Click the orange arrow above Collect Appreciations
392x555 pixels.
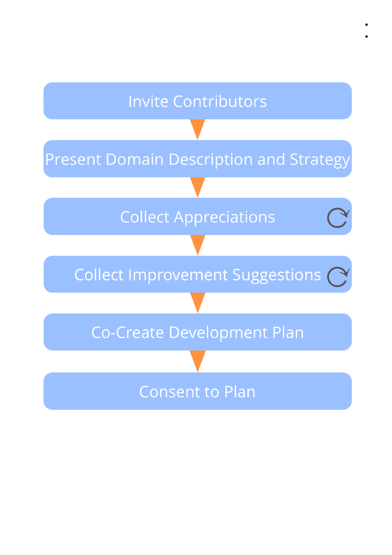click(x=198, y=186)
